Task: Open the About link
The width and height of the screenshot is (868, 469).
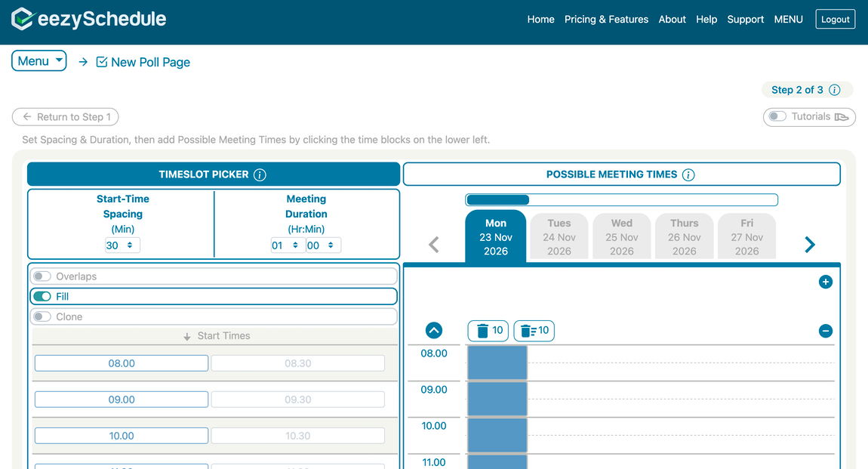Action: (672, 20)
